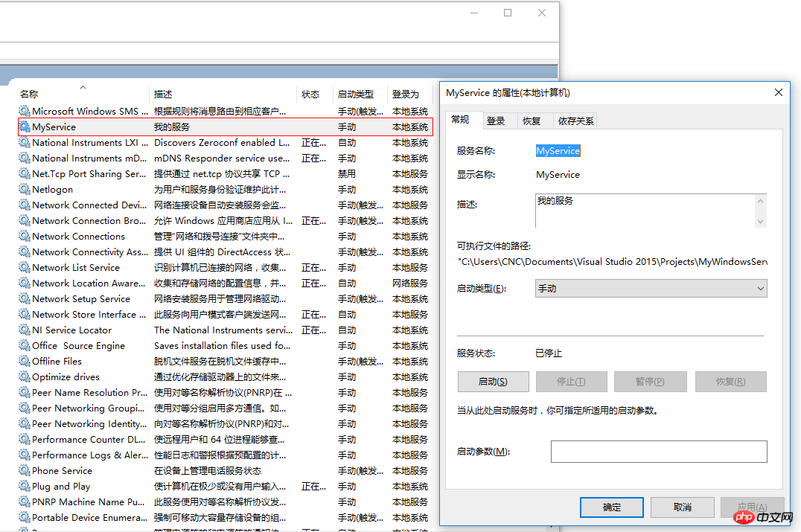The width and height of the screenshot is (801, 532).
Task: Click gear icon beside National Instruments mD...
Action: [24, 158]
